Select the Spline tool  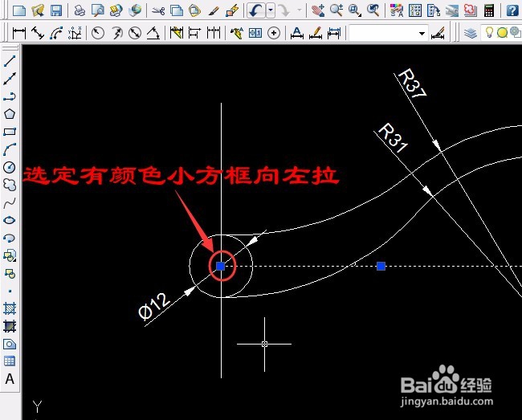(10, 202)
